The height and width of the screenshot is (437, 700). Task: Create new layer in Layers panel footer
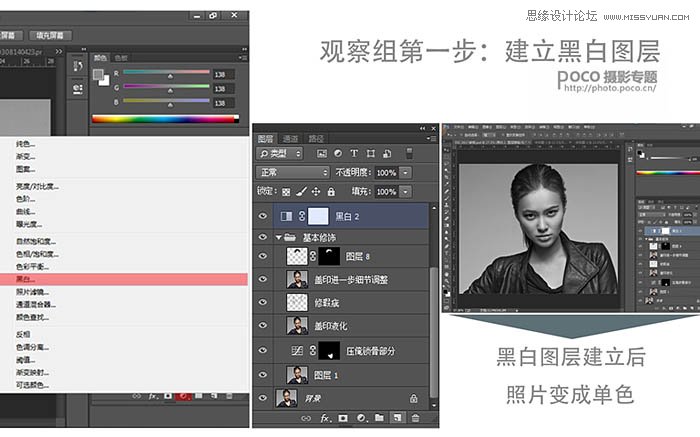[397, 418]
